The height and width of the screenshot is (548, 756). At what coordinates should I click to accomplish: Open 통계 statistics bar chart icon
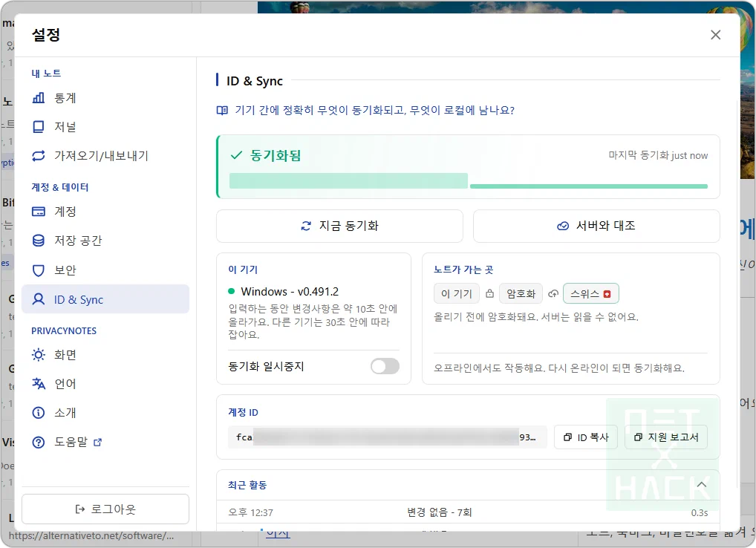pos(38,98)
